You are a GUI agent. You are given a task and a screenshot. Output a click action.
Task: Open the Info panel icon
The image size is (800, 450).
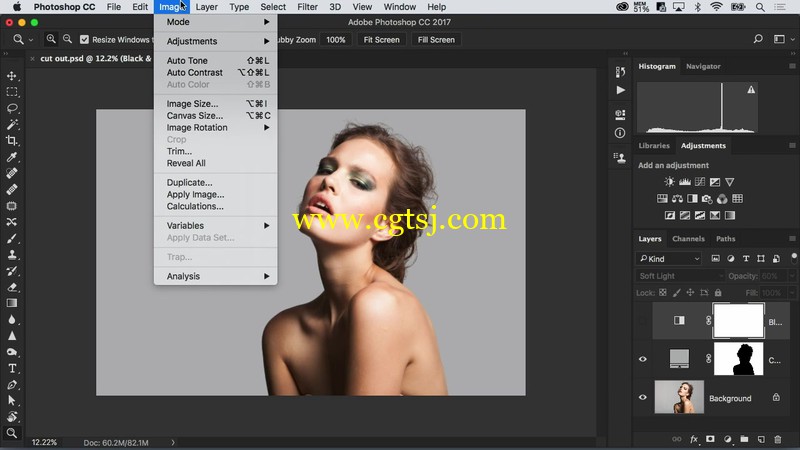pos(620,133)
